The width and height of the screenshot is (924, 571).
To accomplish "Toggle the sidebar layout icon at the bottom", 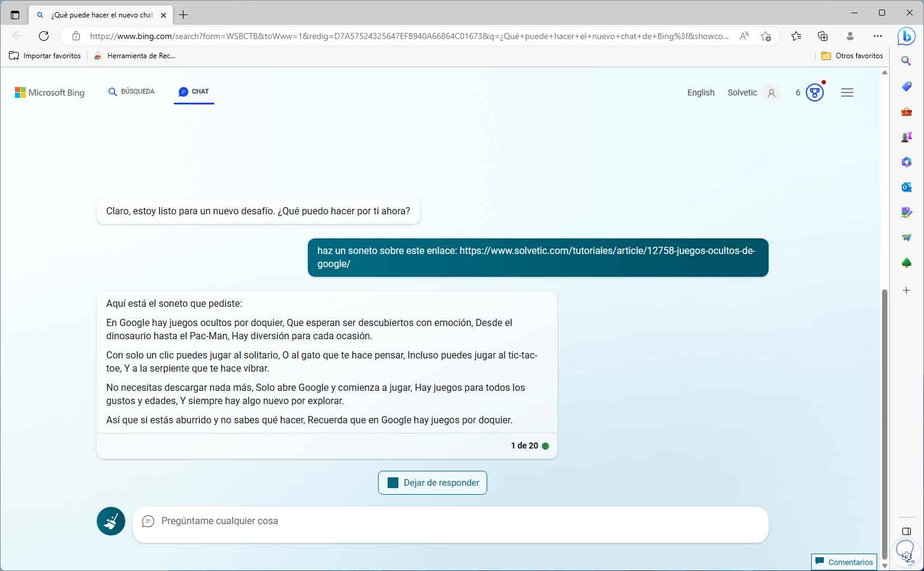I will click(x=907, y=531).
